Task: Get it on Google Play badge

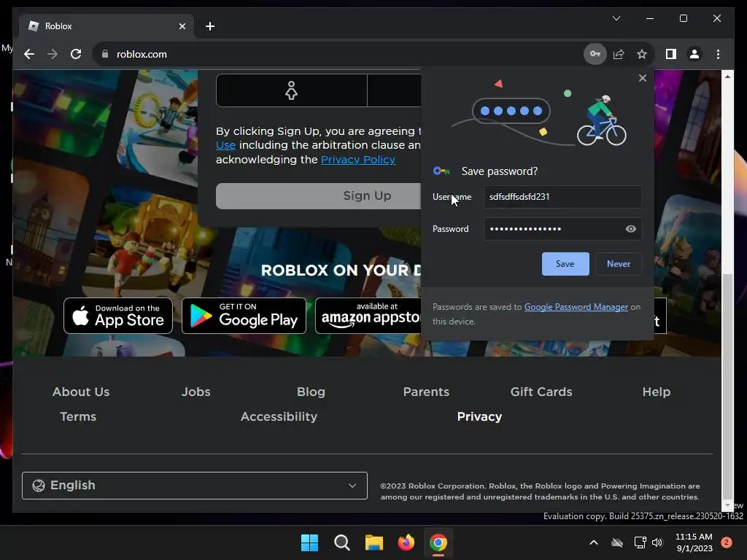Action: coord(244,316)
